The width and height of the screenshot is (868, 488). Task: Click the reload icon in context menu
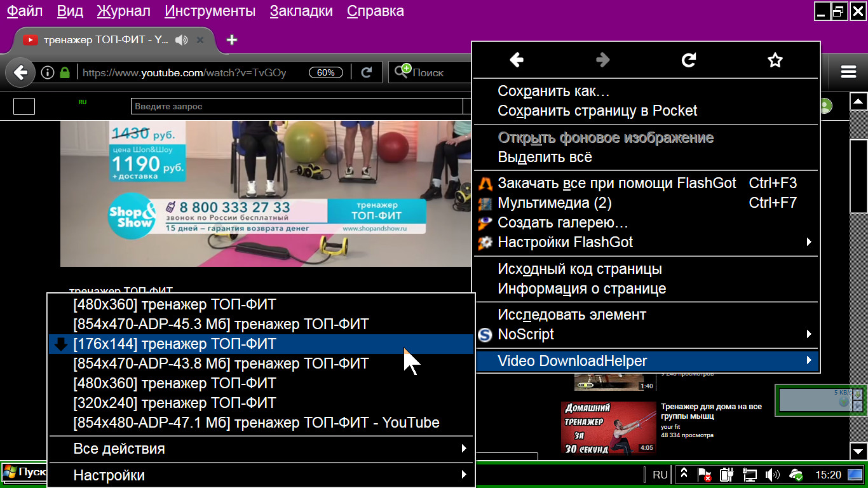coord(689,60)
